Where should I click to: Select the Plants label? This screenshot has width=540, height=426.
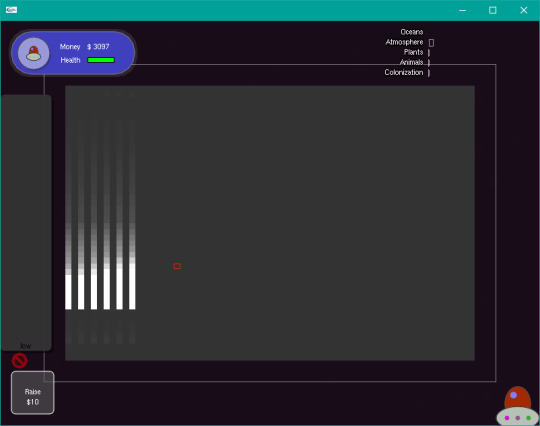tap(413, 52)
